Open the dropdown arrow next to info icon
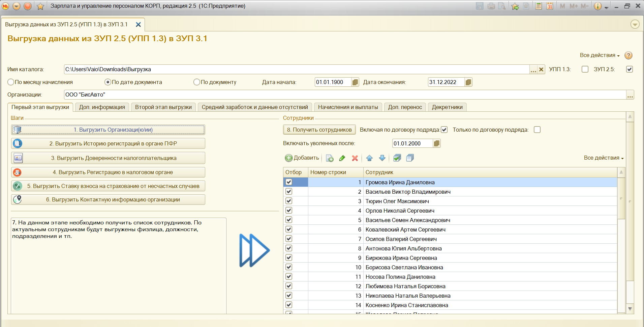The width and height of the screenshot is (644, 327). click(607, 7)
